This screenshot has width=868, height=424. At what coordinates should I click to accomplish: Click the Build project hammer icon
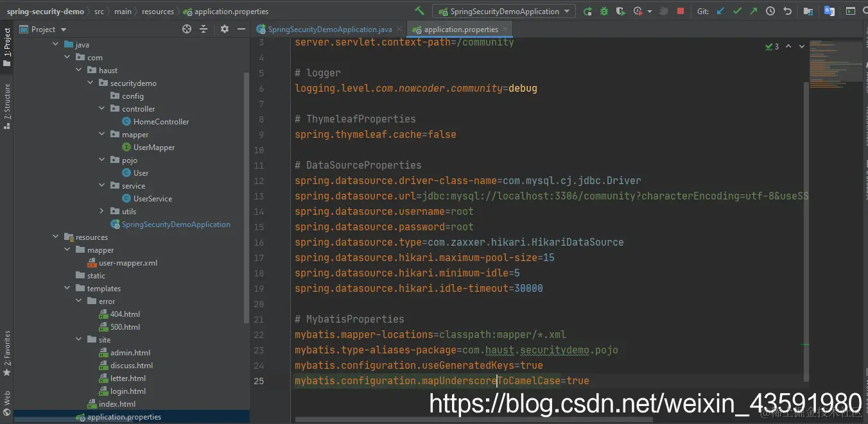419,11
